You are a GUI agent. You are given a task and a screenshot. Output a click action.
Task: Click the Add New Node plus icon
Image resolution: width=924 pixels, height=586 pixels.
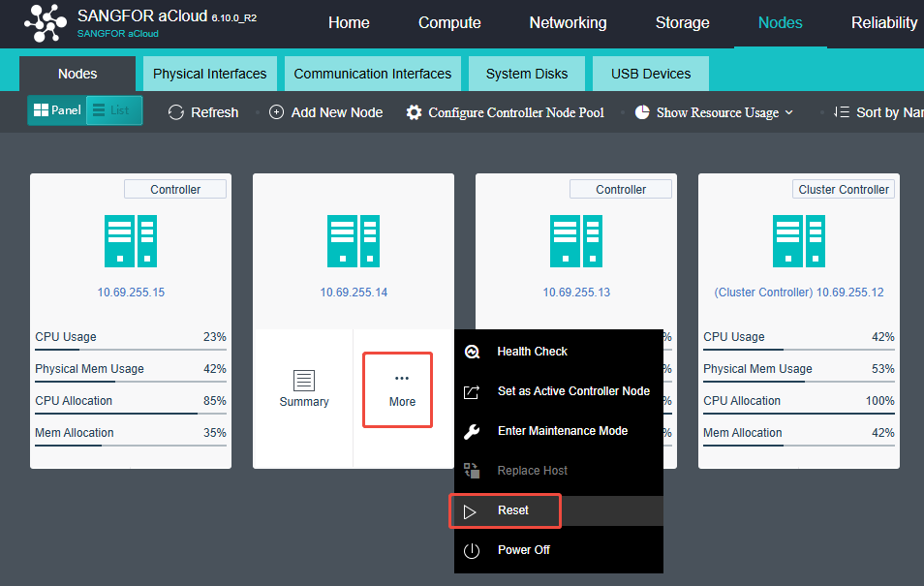coord(276,112)
